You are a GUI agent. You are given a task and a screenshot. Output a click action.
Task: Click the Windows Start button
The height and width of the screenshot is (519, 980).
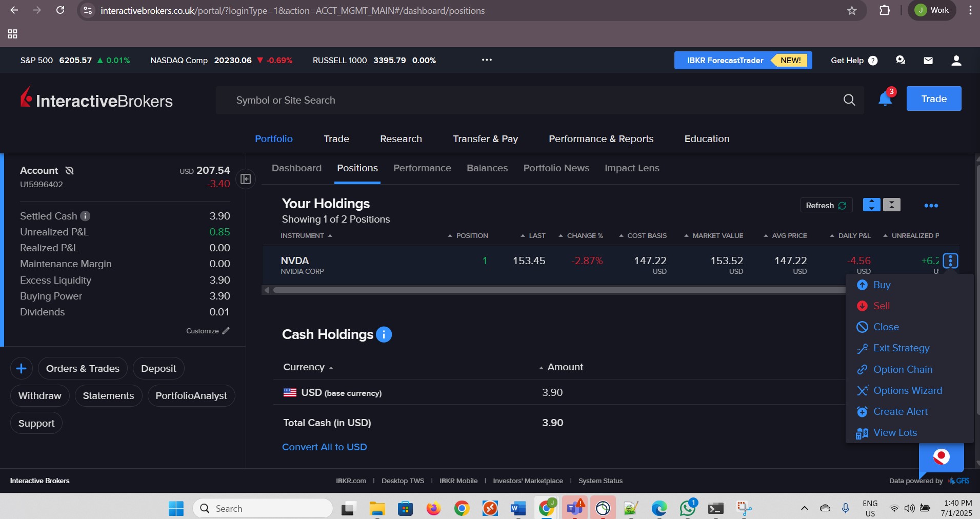point(176,508)
